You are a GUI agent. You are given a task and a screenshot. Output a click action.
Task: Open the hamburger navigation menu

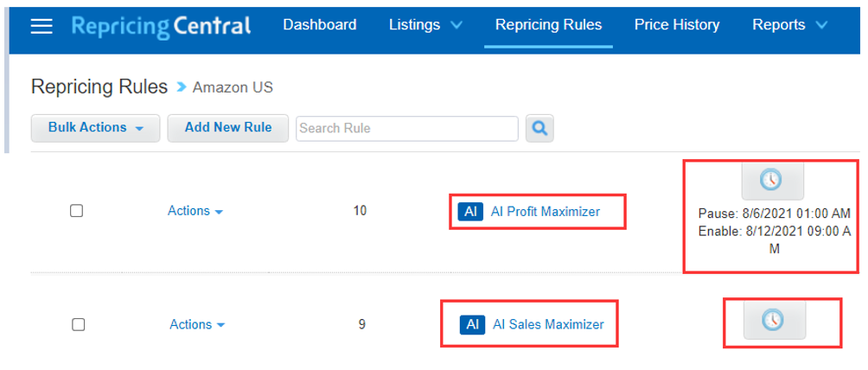point(41,25)
